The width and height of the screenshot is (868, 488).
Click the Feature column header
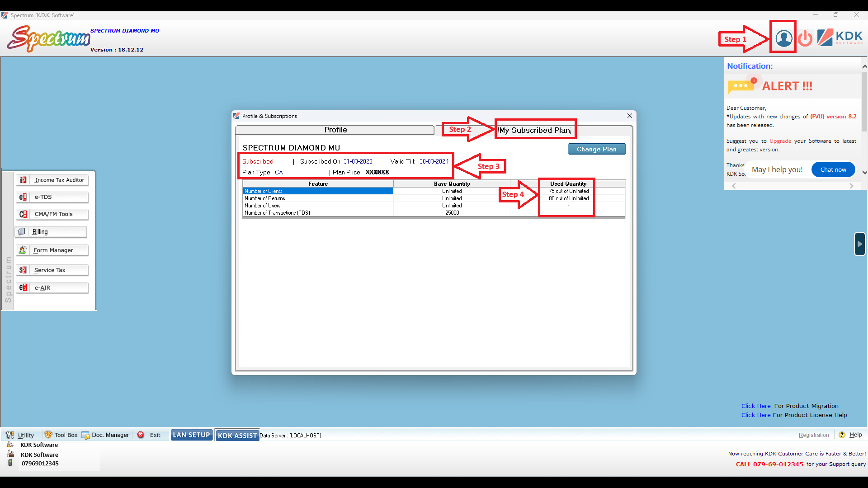tap(318, 184)
